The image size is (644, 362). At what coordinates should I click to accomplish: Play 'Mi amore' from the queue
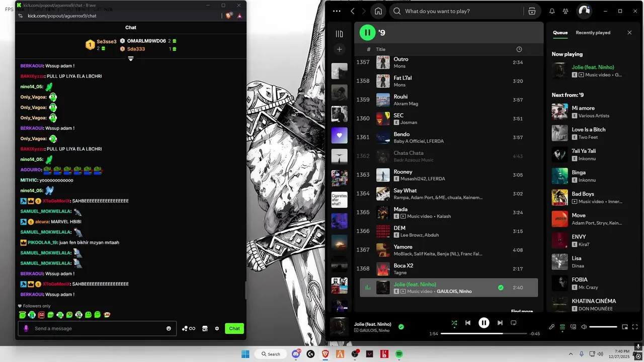click(592, 112)
